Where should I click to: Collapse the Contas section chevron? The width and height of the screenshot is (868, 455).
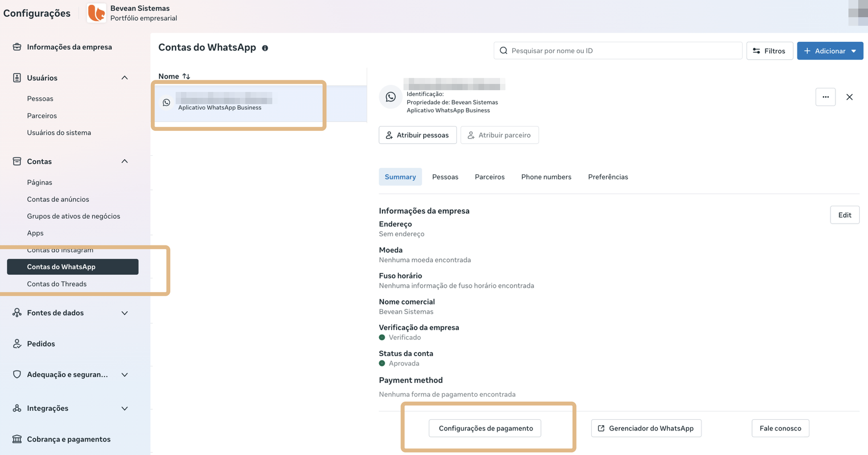point(125,161)
